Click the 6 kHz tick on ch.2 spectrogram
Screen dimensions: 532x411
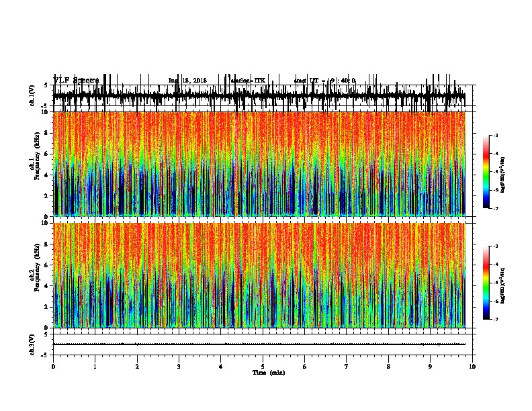[46, 265]
